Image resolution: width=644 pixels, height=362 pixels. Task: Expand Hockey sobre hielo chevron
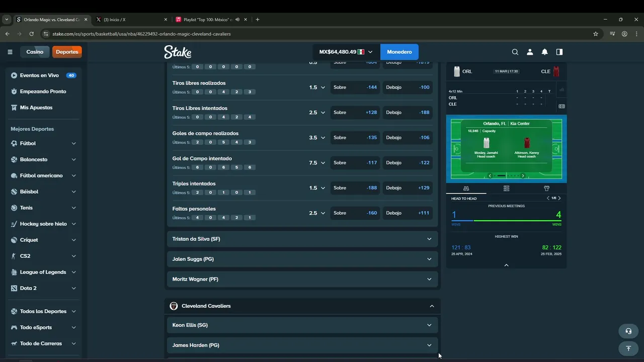(x=74, y=224)
